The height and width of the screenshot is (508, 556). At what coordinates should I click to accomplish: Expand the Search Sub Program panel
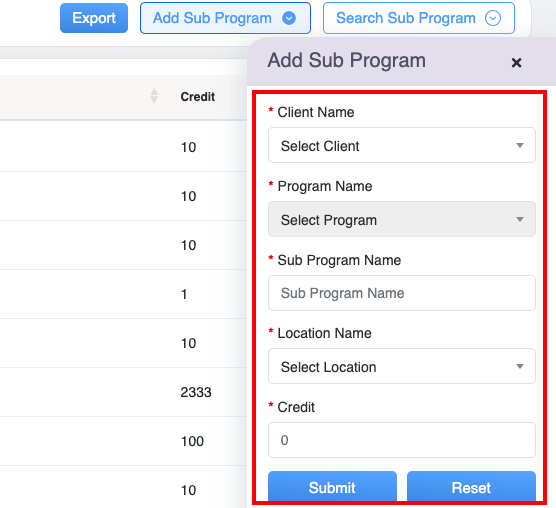pyautogui.click(x=419, y=18)
